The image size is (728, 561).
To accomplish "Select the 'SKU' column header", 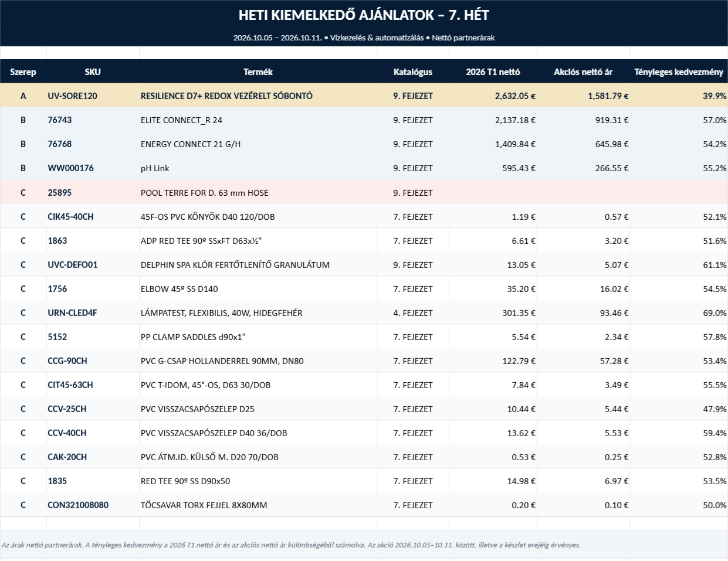I will (x=93, y=72).
